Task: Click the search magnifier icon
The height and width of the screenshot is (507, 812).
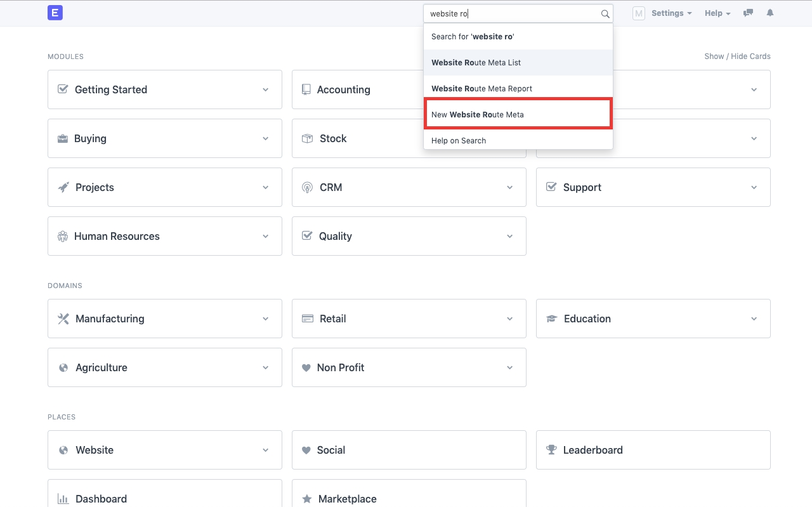Action: coord(605,14)
